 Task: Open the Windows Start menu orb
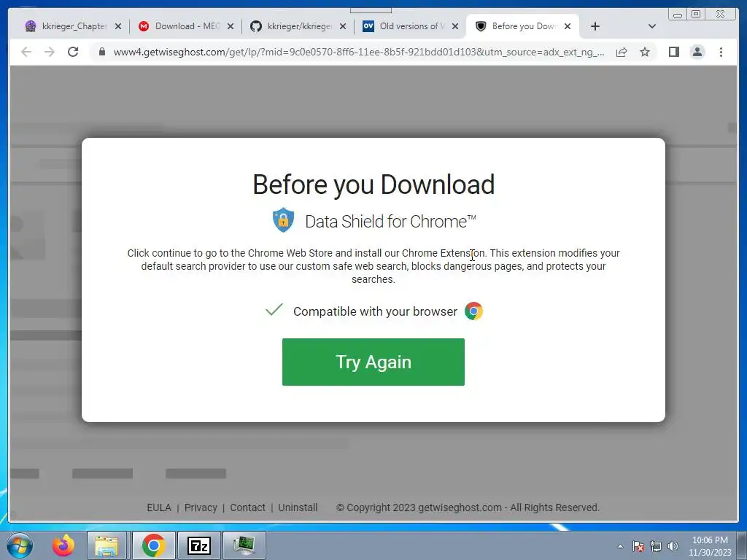point(20,545)
